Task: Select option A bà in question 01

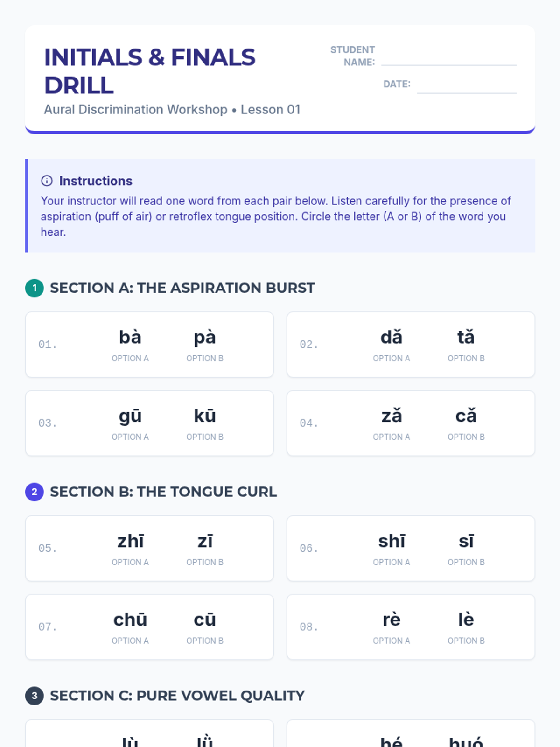Action: pos(130,344)
